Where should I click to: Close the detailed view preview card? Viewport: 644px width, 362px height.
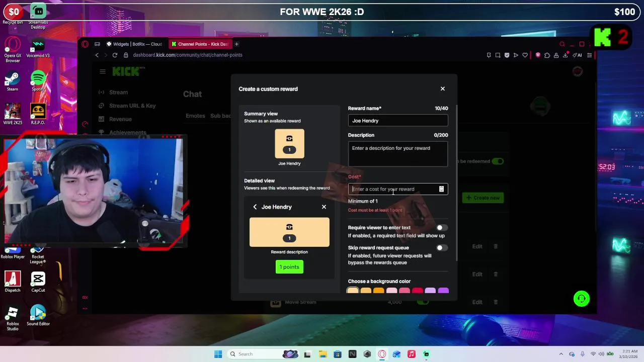click(324, 207)
